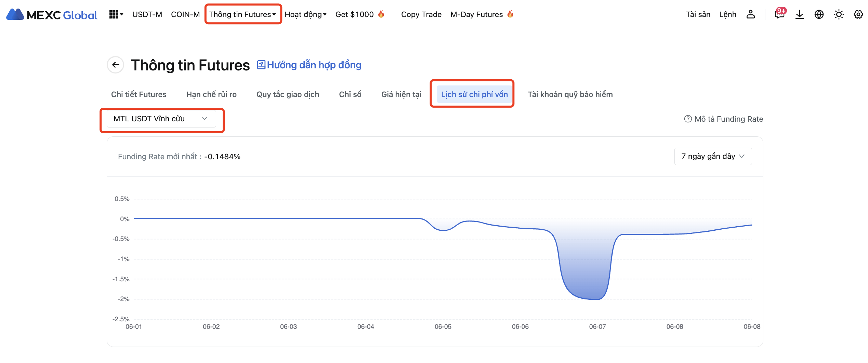Open the settings gear icon

tap(858, 14)
